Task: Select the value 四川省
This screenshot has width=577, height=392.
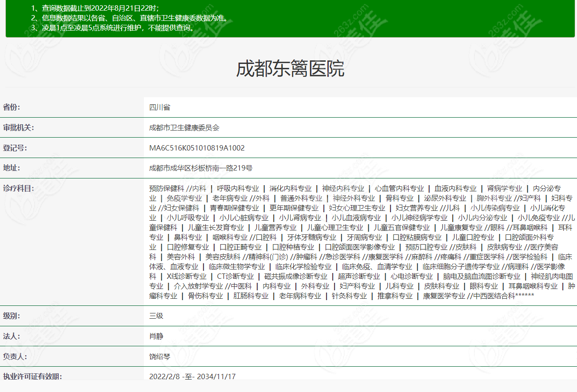Action: click(x=159, y=107)
